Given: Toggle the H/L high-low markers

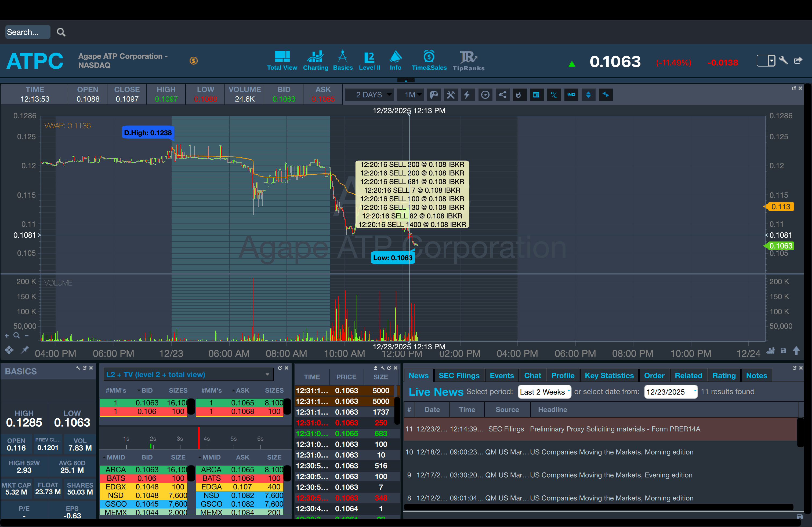Looking at the screenshot, I should pos(553,95).
